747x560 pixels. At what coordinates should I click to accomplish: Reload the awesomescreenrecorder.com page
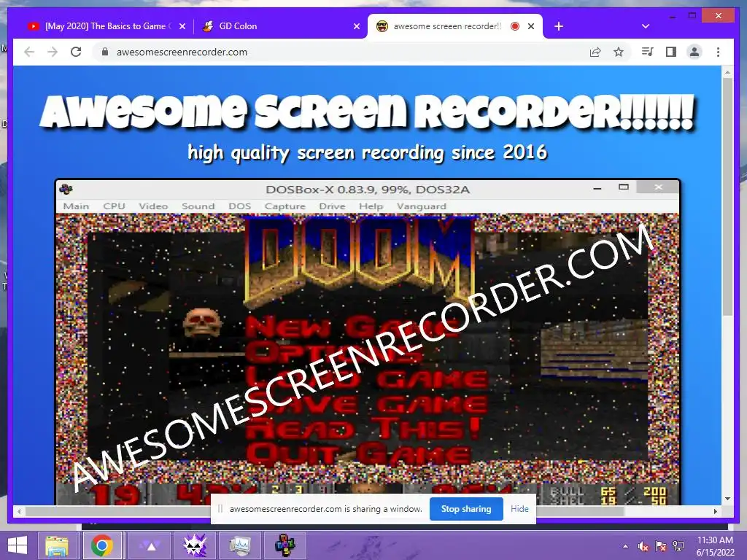tap(76, 52)
